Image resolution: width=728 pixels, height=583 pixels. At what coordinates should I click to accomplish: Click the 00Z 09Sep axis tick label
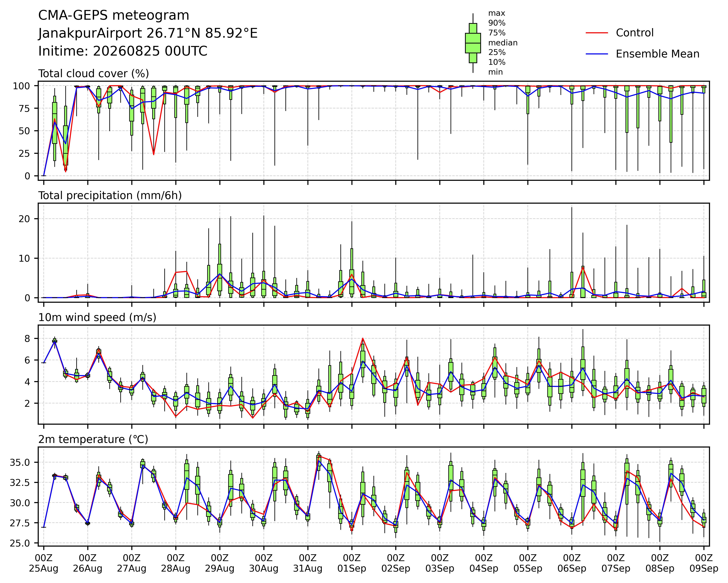click(x=704, y=563)
